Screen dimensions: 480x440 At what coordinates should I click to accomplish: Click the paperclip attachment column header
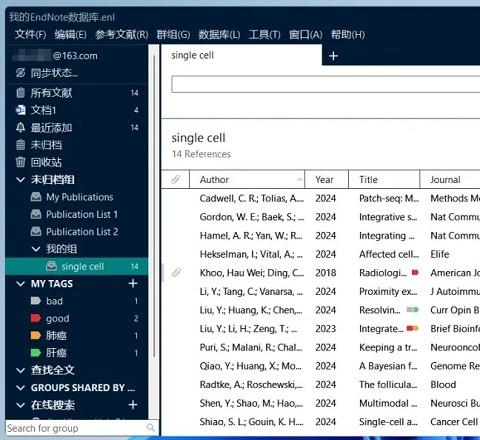tap(176, 179)
